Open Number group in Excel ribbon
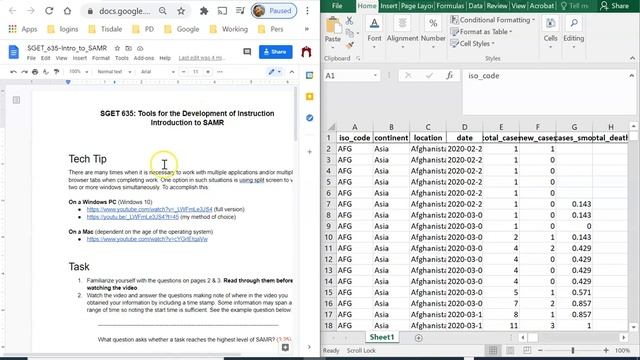Image resolution: width=640 pixels, height=360 pixels. pos(433,33)
